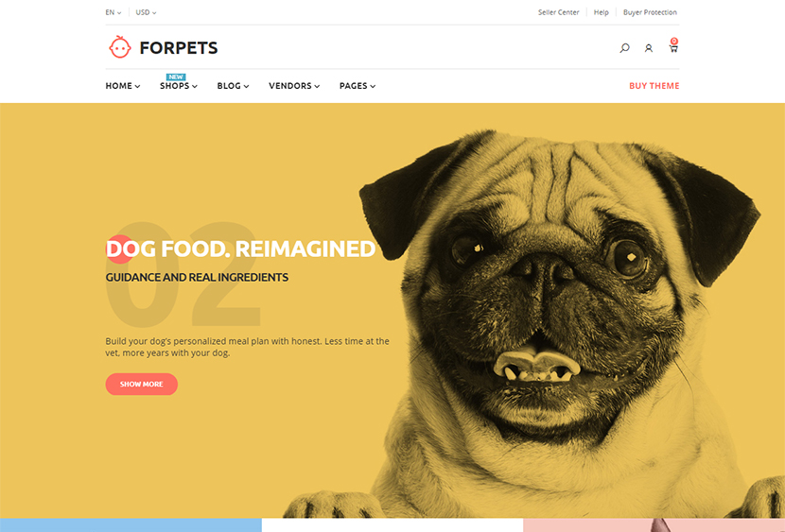Click the NEW badge above Shops
The image size is (785, 532).
176,77
